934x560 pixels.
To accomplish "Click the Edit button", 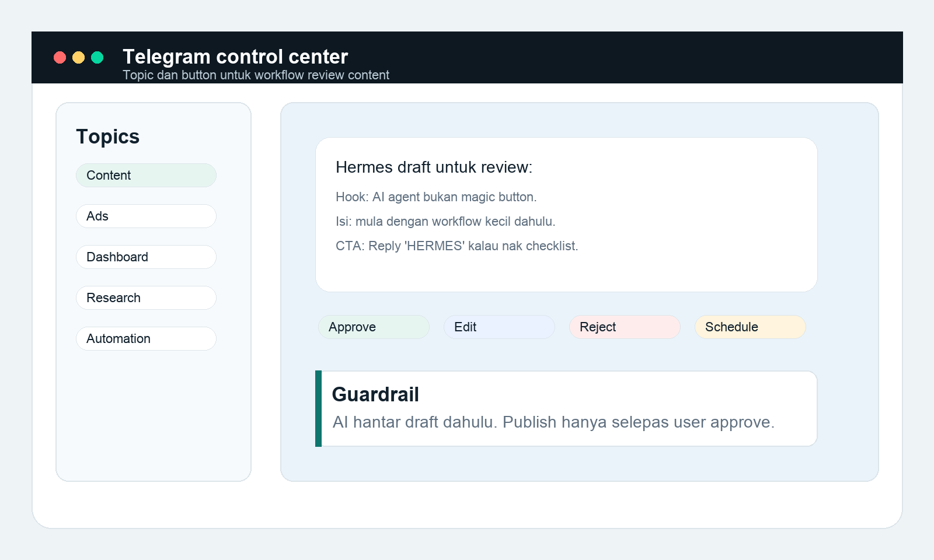I will 499,327.
